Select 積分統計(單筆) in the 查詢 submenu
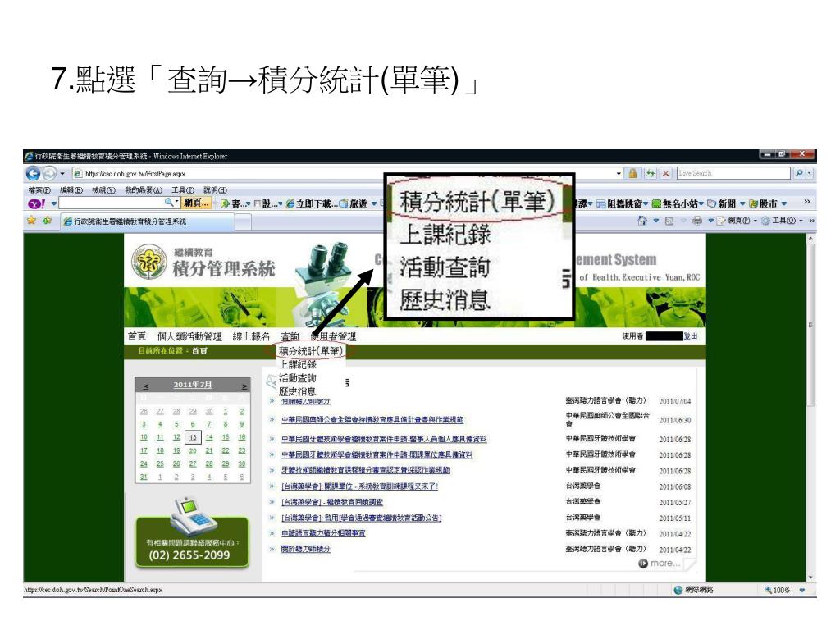The image size is (840, 630). (x=310, y=351)
